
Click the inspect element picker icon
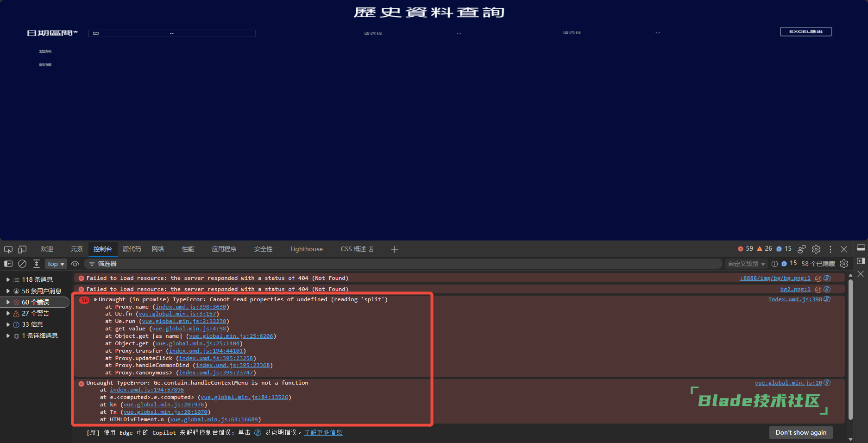(x=8, y=249)
